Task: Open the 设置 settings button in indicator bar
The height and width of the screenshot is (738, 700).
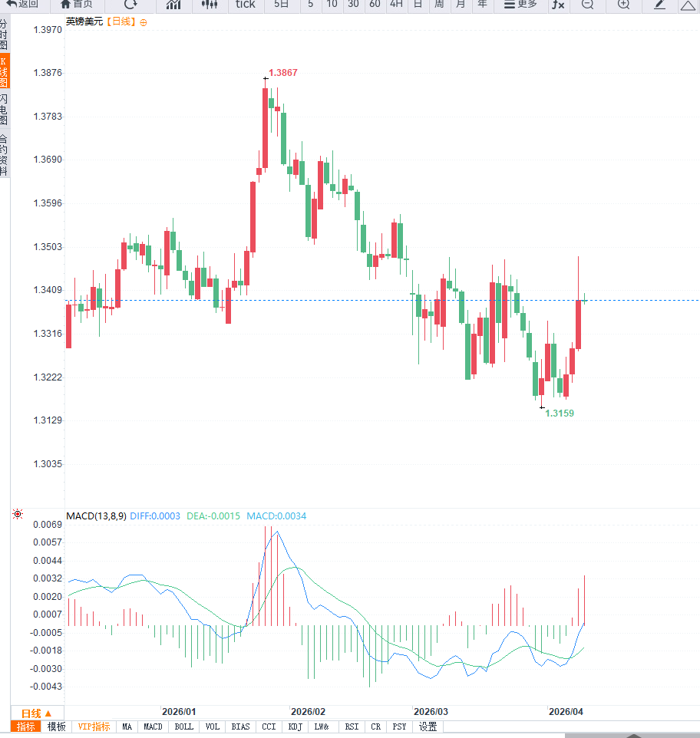Action: [428, 726]
